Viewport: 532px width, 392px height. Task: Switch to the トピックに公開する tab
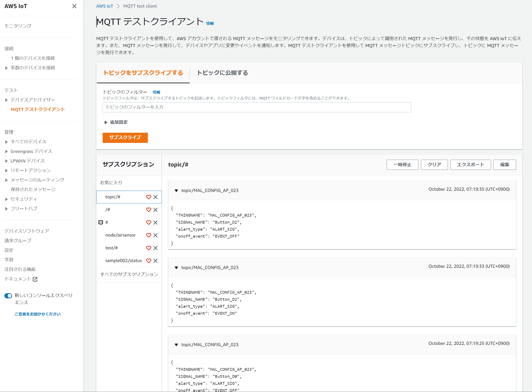point(222,73)
